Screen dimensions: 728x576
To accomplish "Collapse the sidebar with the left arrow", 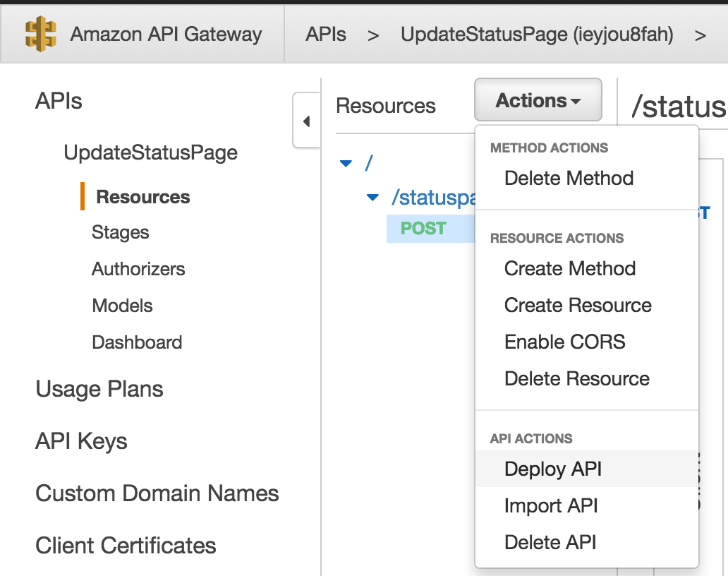I will pyautogui.click(x=306, y=121).
